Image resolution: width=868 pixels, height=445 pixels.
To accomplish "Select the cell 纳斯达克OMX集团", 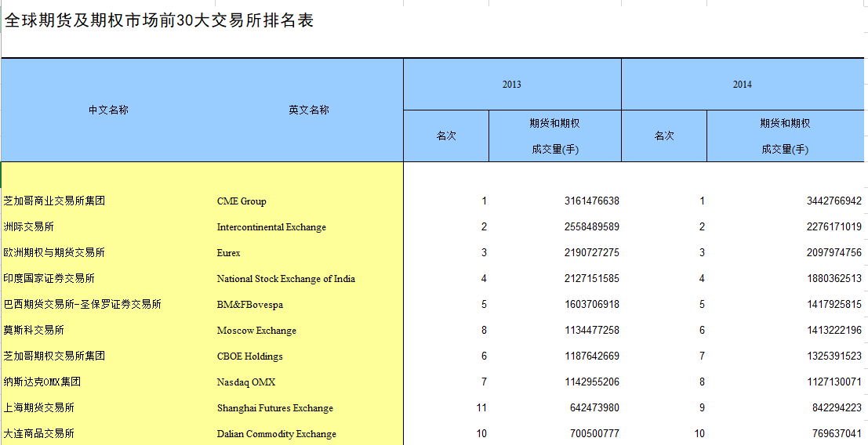I will coord(42,382).
